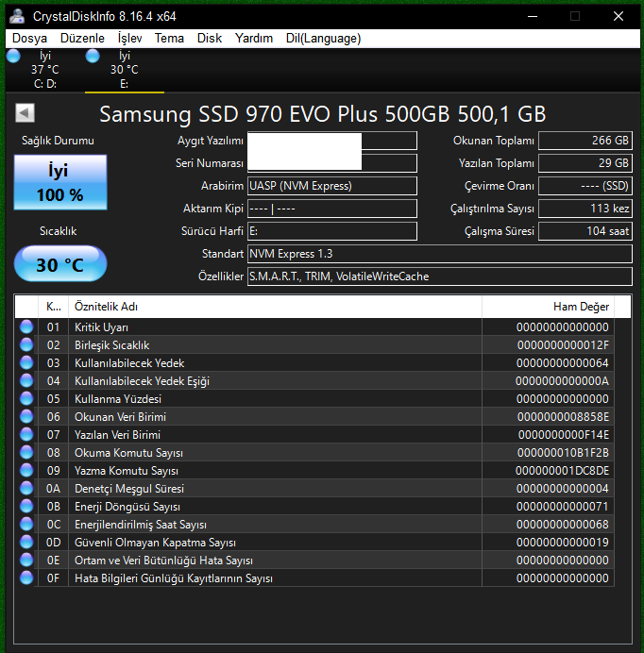This screenshot has width=644, height=653.
Task: Click the Öznitelik Adı column header
Action: [275, 307]
